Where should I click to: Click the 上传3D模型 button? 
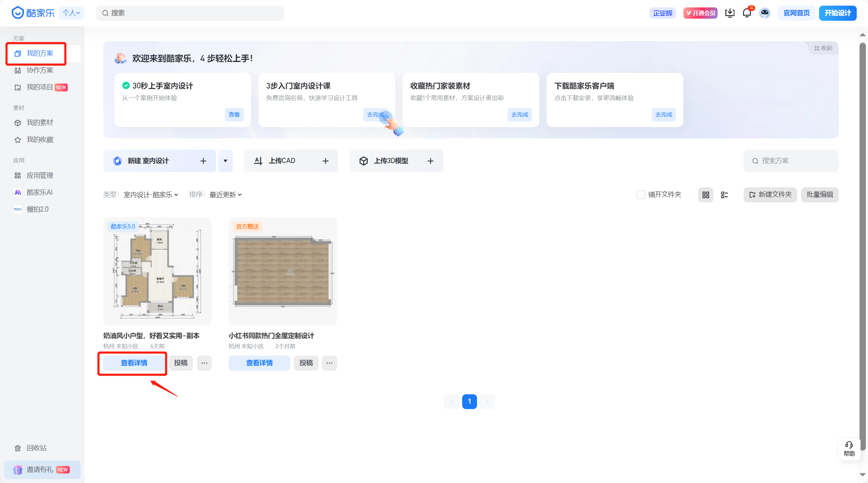click(396, 161)
